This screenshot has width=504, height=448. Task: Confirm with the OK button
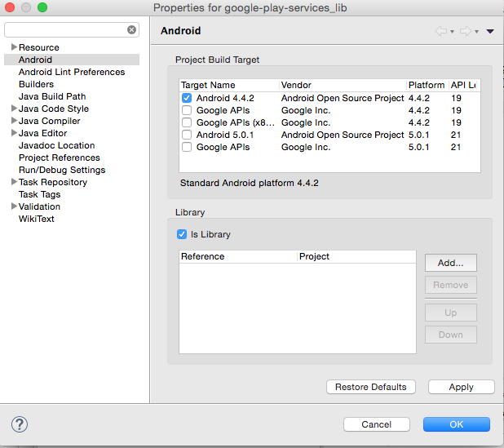coord(457,424)
